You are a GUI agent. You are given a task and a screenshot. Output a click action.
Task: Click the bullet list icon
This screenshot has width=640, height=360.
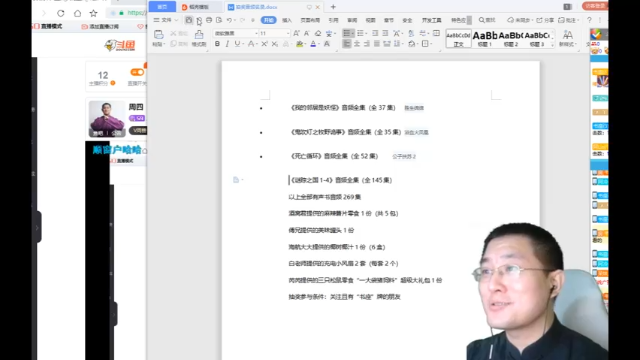click(x=346, y=33)
